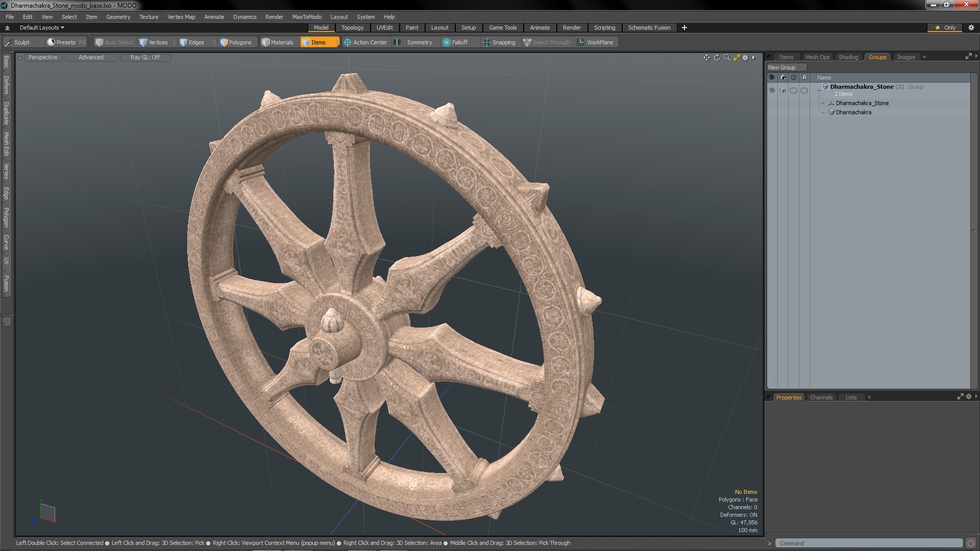The height and width of the screenshot is (551, 980).
Task: Open the Geometry menu
Action: click(x=118, y=17)
